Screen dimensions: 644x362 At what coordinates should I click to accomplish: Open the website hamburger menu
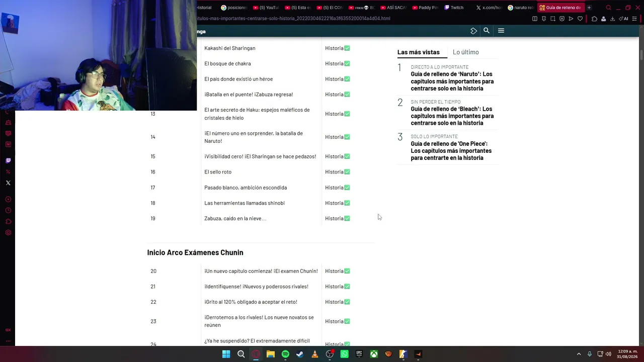(501, 31)
